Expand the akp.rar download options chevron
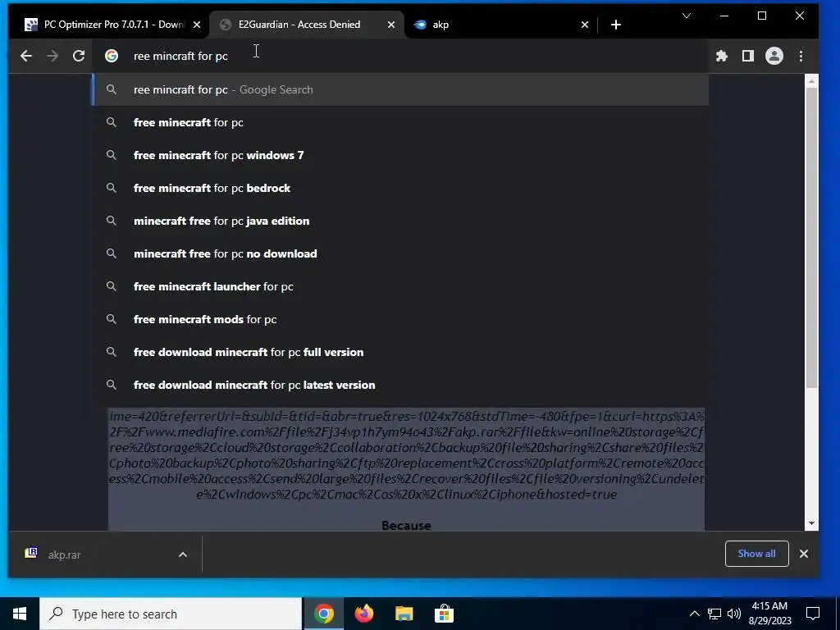 (x=183, y=555)
